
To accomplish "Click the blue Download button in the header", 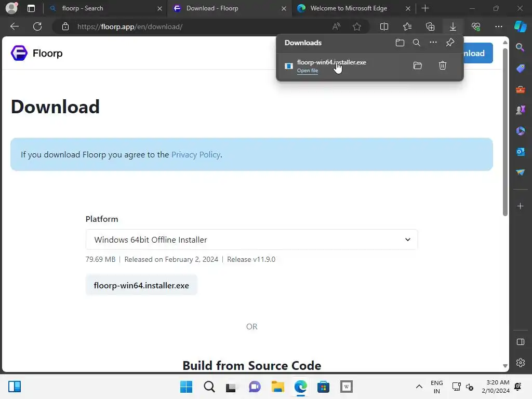I will (478, 53).
